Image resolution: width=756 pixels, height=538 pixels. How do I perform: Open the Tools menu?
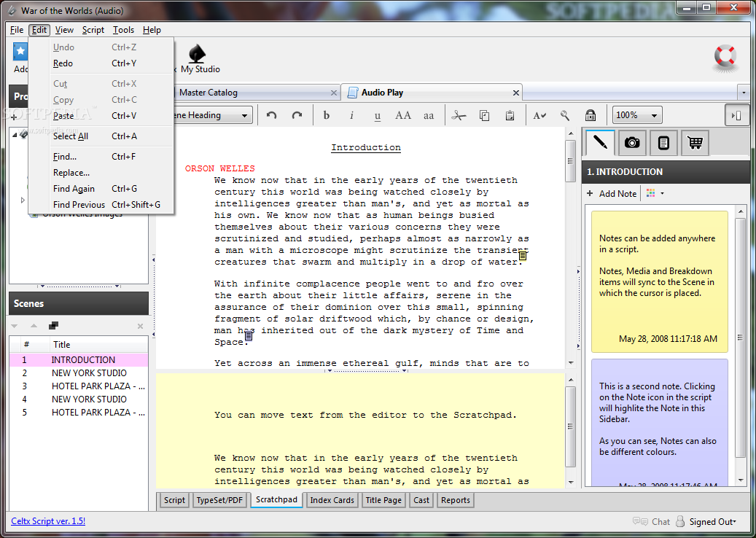(123, 30)
